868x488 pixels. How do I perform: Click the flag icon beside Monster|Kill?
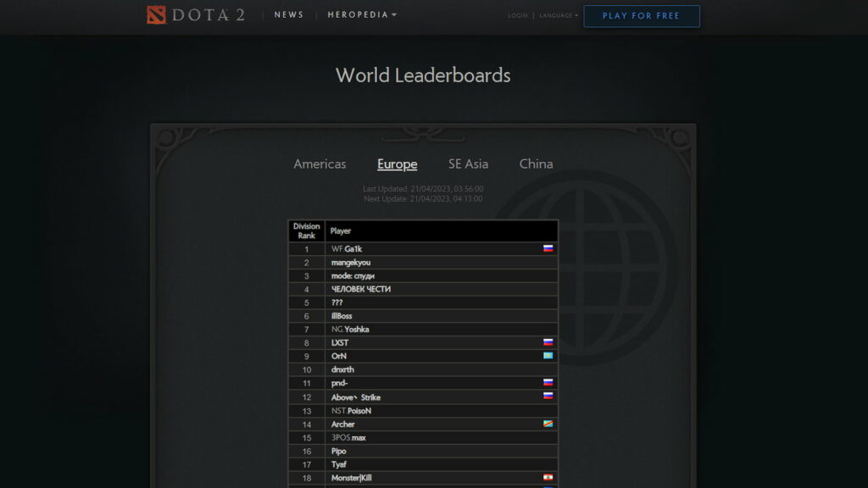pyautogui.click(x=548, y=478)
